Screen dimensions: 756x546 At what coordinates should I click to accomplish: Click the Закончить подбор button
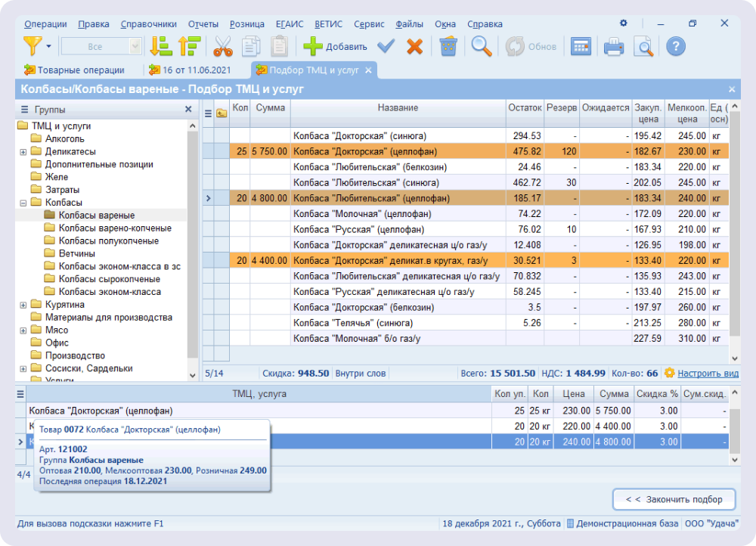point(674,499)
